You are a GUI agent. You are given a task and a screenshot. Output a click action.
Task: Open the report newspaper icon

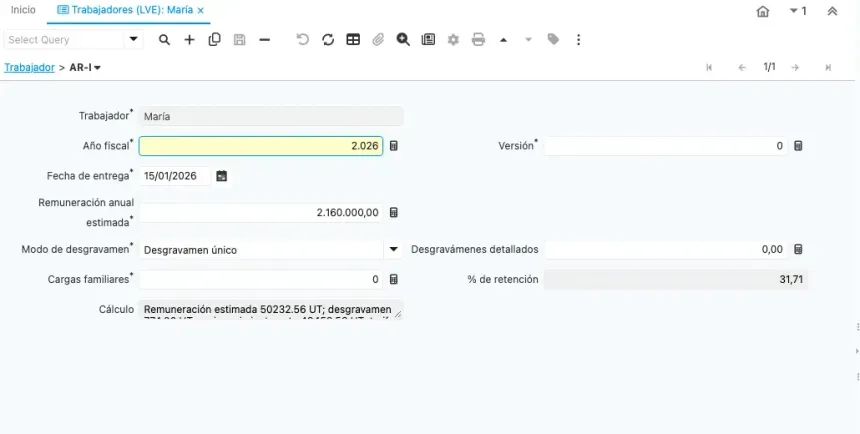click(x=428, y=40)
